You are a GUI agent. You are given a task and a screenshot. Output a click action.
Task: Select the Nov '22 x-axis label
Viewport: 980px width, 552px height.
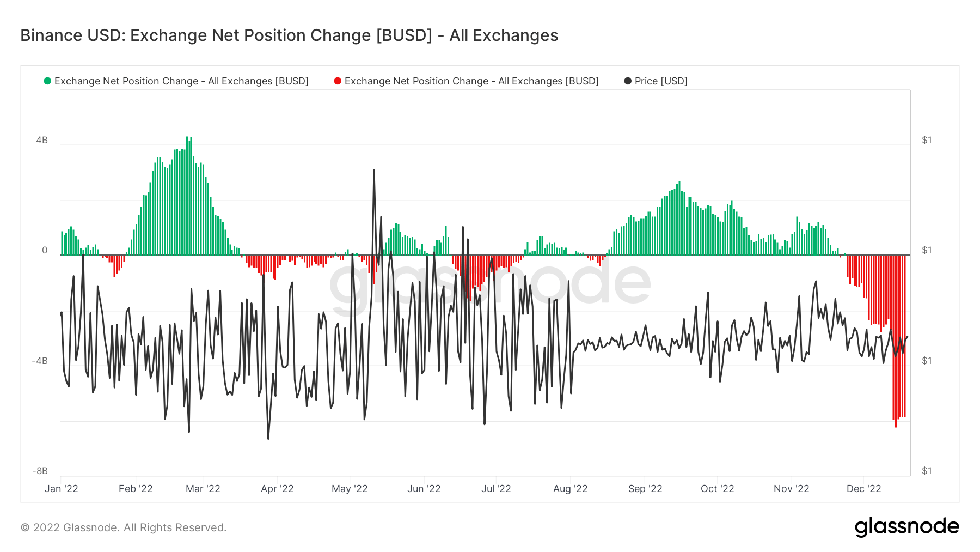click(x=792, y=489)
